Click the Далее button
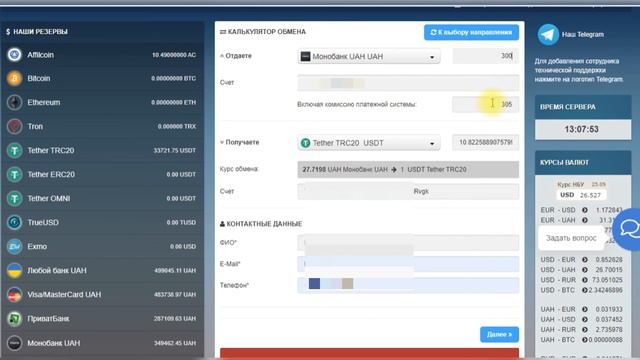This screenshot has width=640, height=360. click(499, 334)
